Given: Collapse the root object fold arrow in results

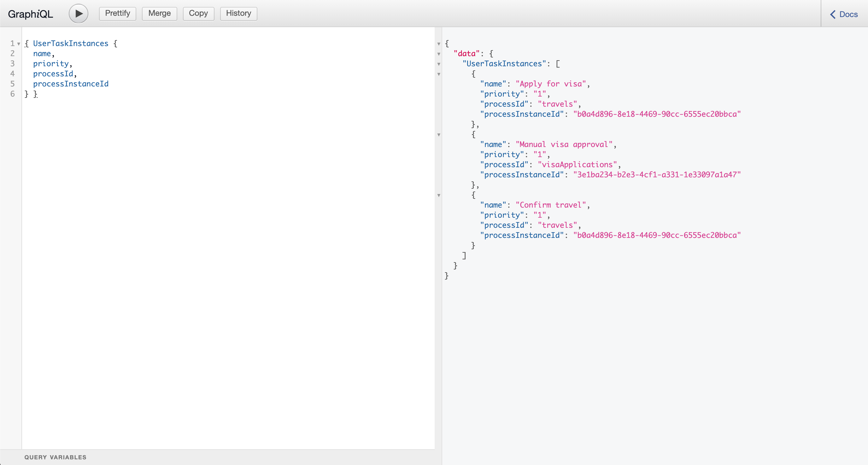Looking at the screenshot, I should click(x=439, y=44).
